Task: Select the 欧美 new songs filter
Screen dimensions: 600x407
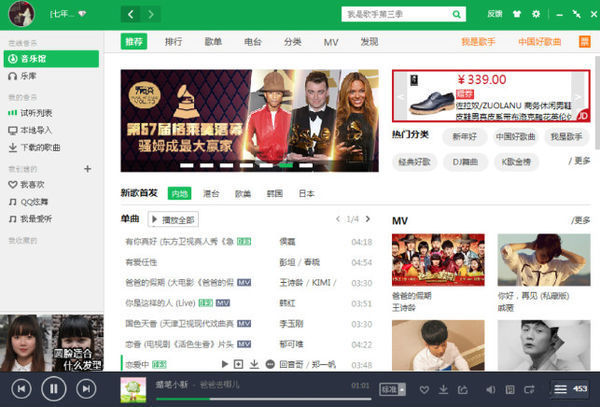Action: (x=243, y=194)
